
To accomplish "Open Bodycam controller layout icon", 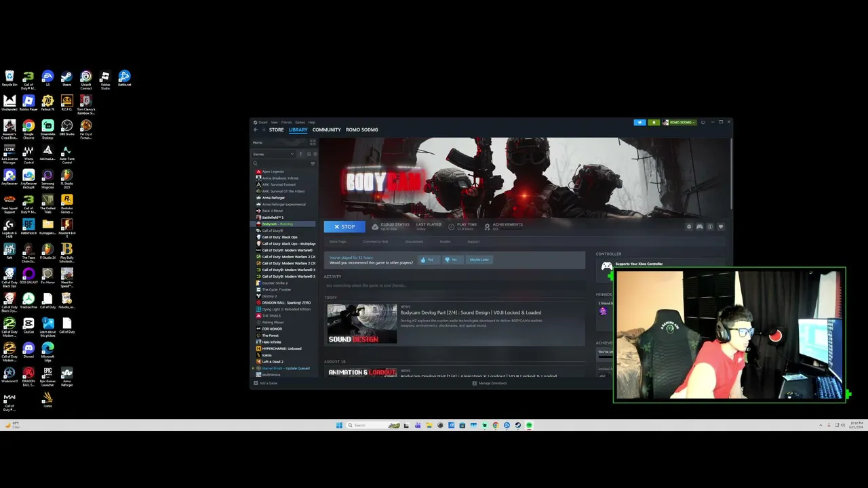I will pos(699,226).
